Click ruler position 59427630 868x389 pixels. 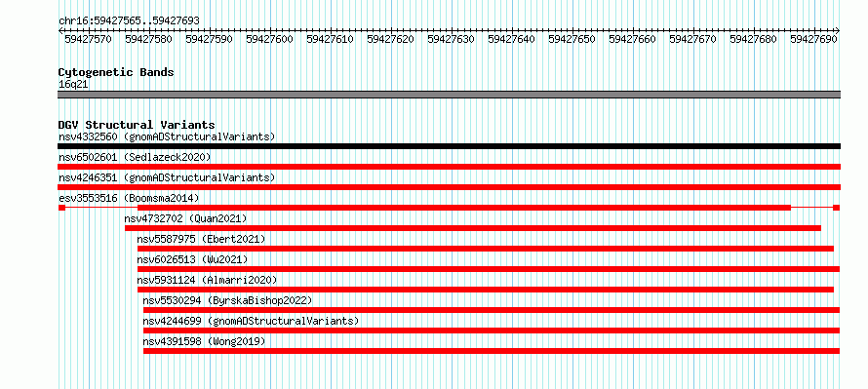[452, 39]
